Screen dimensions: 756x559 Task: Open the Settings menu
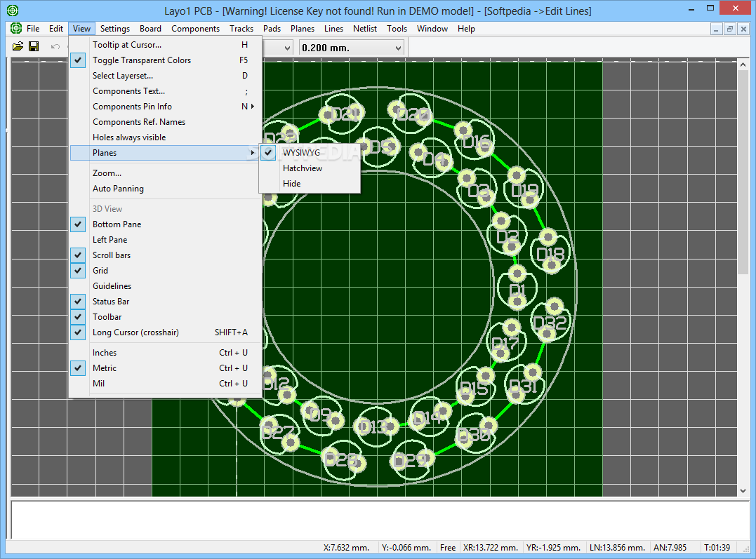[x=114, y=29]
